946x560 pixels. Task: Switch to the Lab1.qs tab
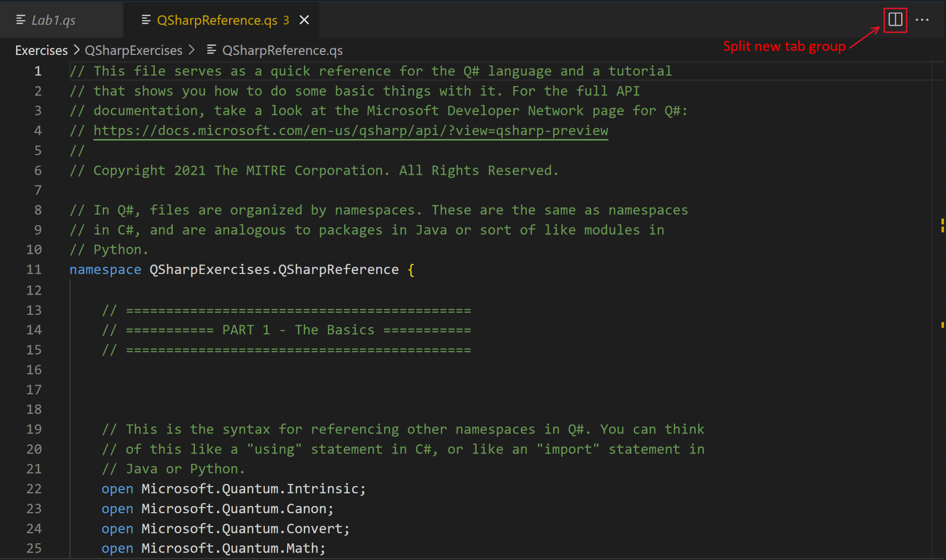pyautogui.click(x=53, y=20)
